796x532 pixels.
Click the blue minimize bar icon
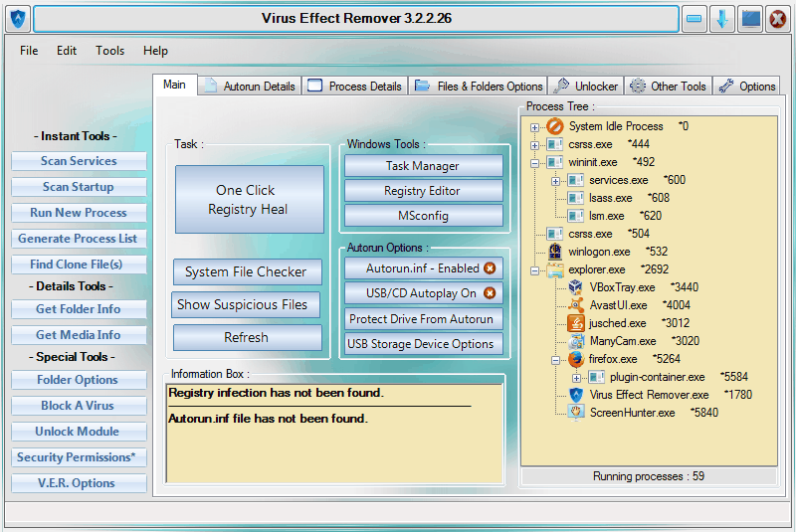click(694, 19)
